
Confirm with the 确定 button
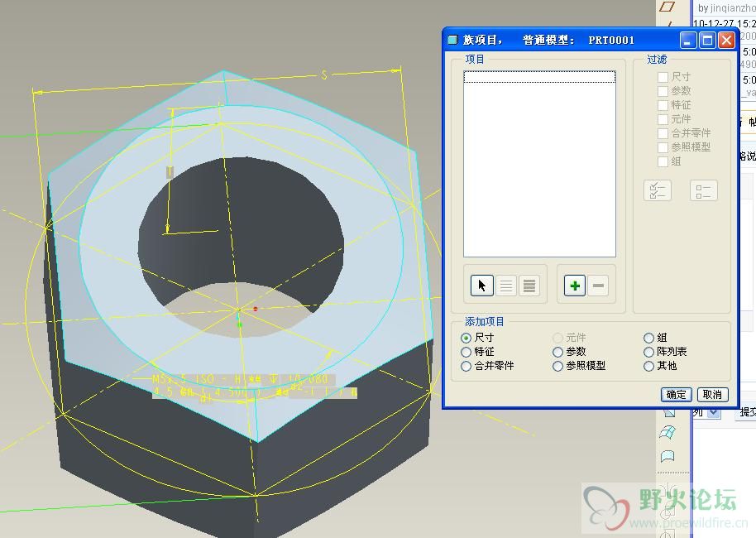point(676,395)
